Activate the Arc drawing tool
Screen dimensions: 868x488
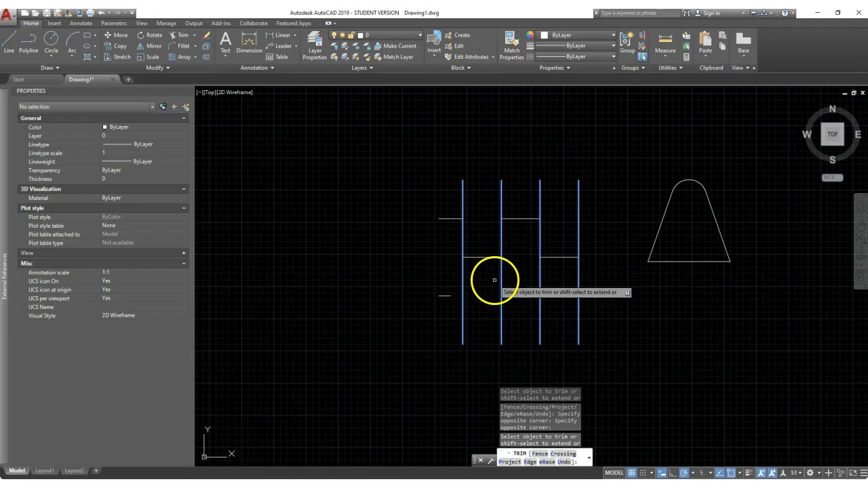coord(72,41)
